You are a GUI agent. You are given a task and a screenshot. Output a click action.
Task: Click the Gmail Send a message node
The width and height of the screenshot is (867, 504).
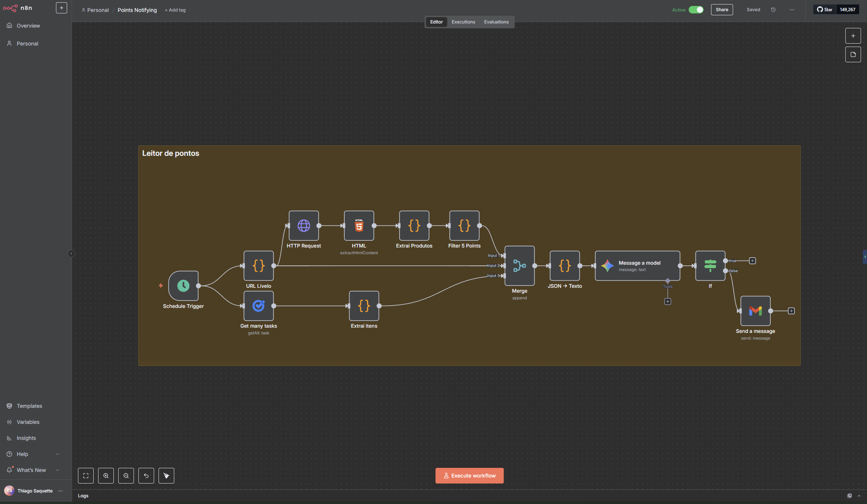coord(755,311)
